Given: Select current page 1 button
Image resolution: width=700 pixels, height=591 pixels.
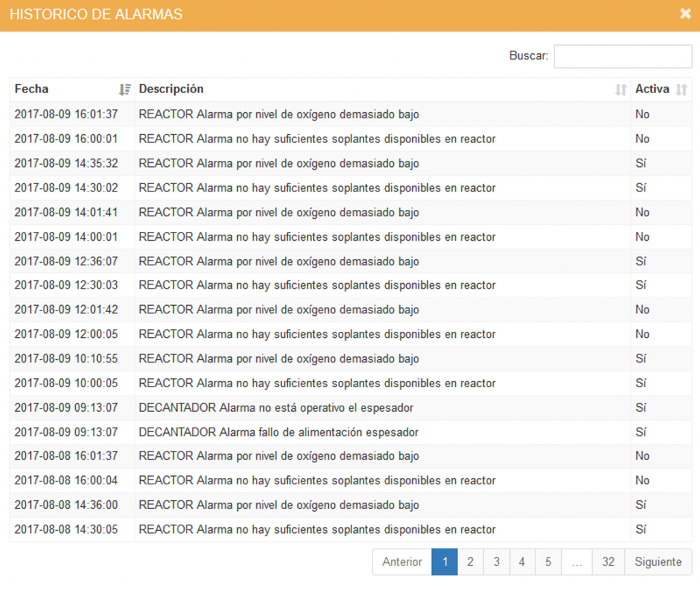Looking at the screenshot, I should (444, 562).
